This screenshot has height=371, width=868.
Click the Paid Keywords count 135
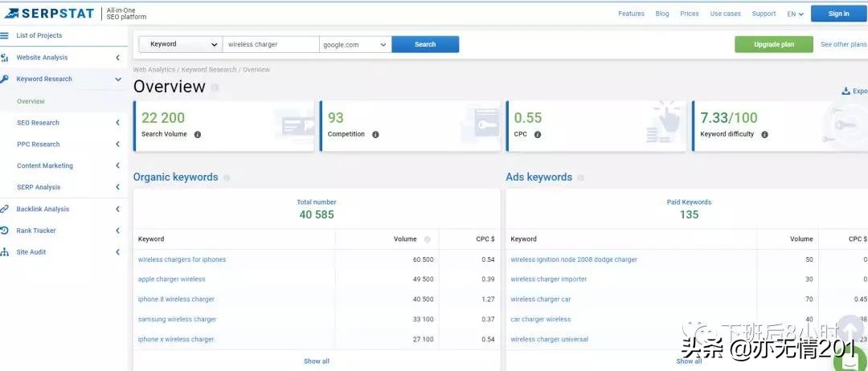pyautogui.click(x=690, y=214)
